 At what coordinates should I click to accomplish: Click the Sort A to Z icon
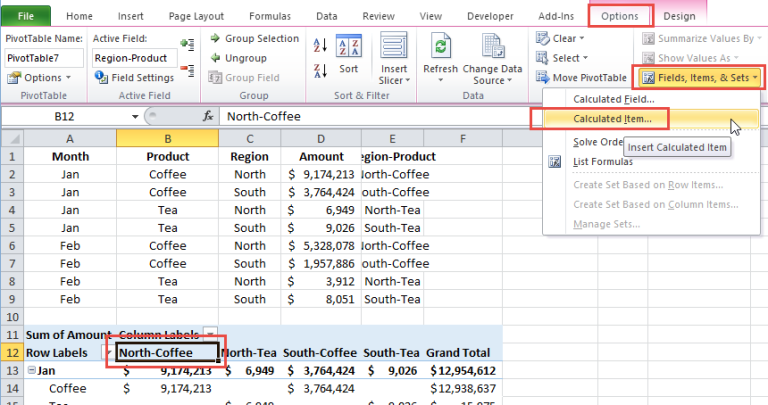click(x=320, y=45)
